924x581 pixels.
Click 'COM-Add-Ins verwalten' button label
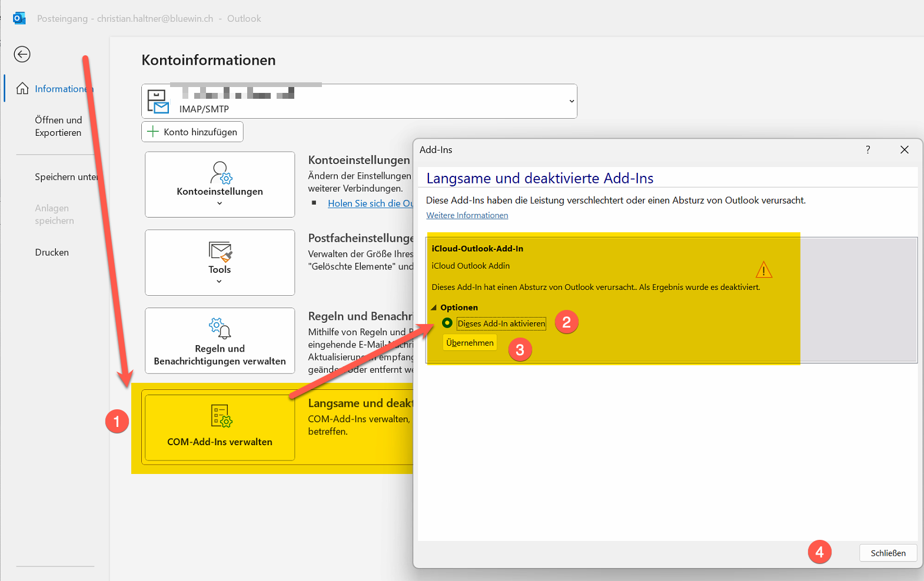[x=220, y=442]
